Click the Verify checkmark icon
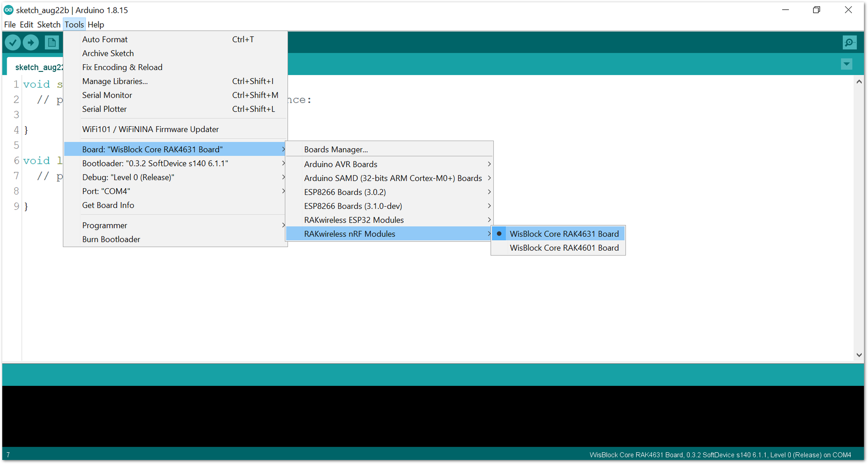 [x=13, y=43]
